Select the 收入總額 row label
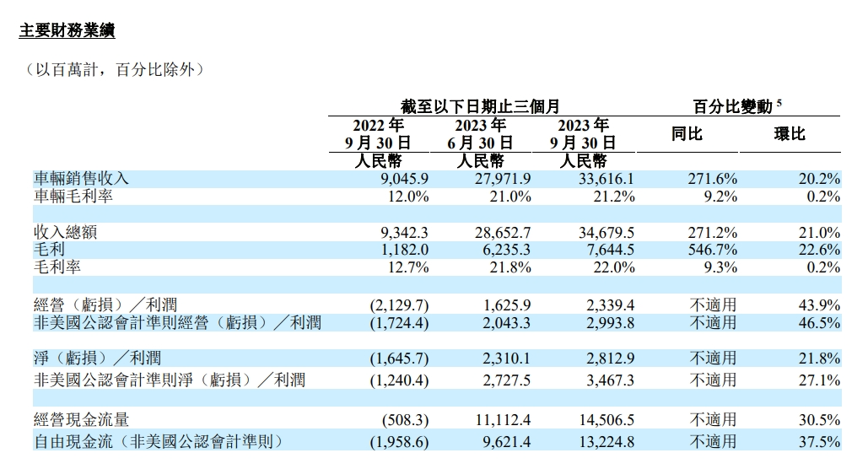Viewport: 868px width, 469px height. tap(65, 232)
